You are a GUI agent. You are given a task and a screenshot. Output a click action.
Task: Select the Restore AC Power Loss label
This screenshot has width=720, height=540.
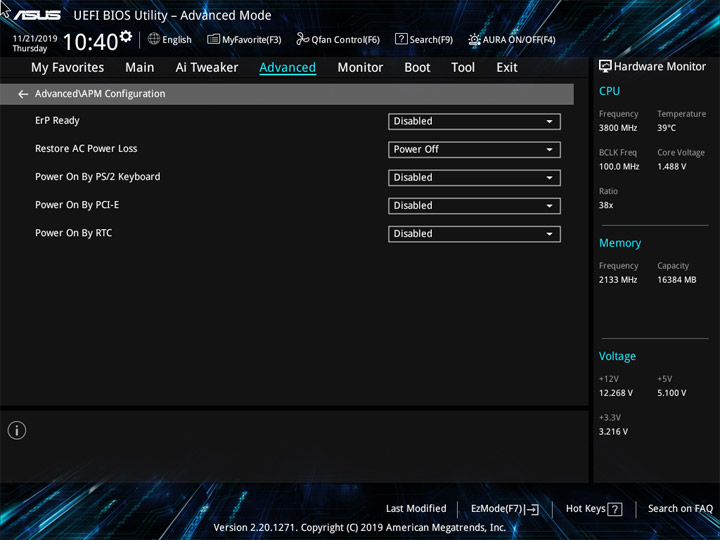tap(86, 149)
